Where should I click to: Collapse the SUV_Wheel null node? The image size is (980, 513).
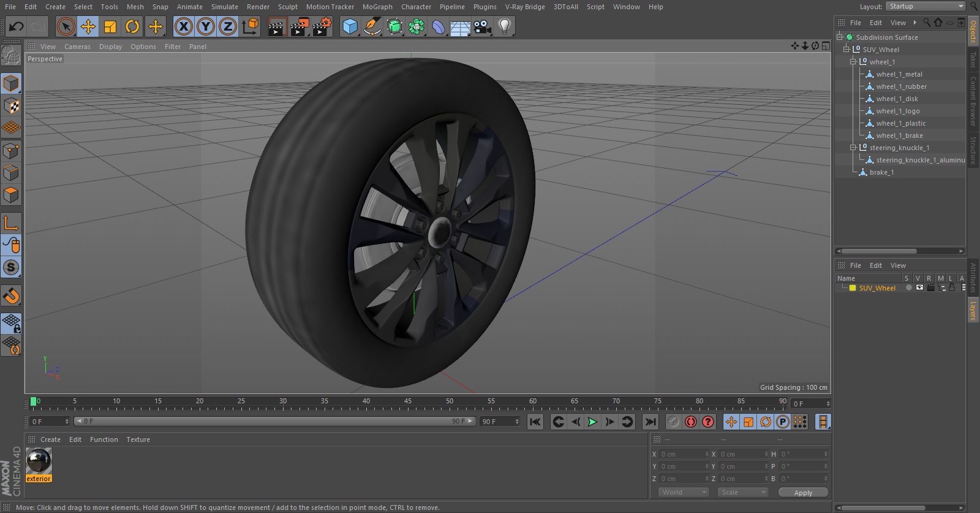coord(846,49)
